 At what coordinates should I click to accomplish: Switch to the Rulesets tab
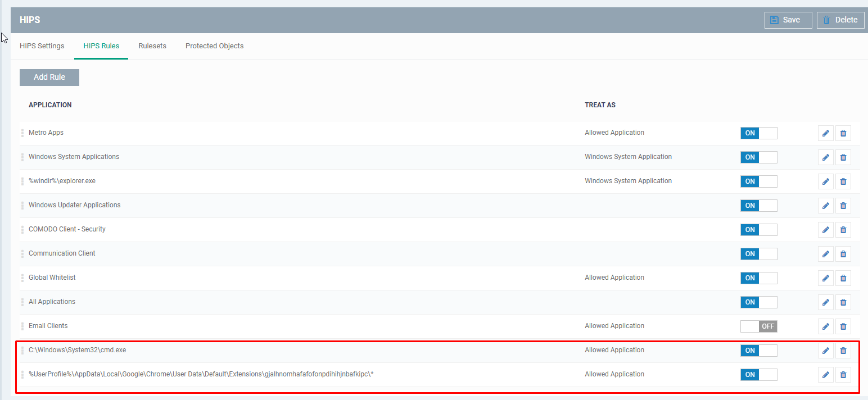pyautogui.click(x=152, y=46)
